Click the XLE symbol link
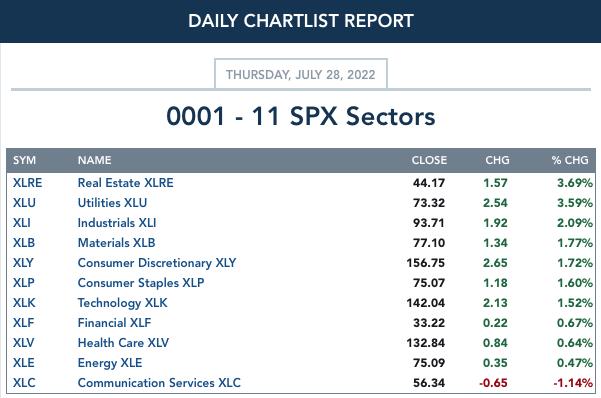The image size is (601, 398). 24,363
